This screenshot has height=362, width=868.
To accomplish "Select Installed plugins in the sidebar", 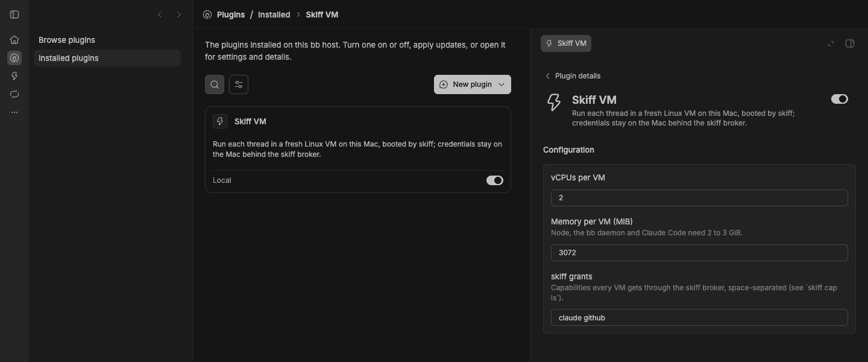I will coord(107,58).
